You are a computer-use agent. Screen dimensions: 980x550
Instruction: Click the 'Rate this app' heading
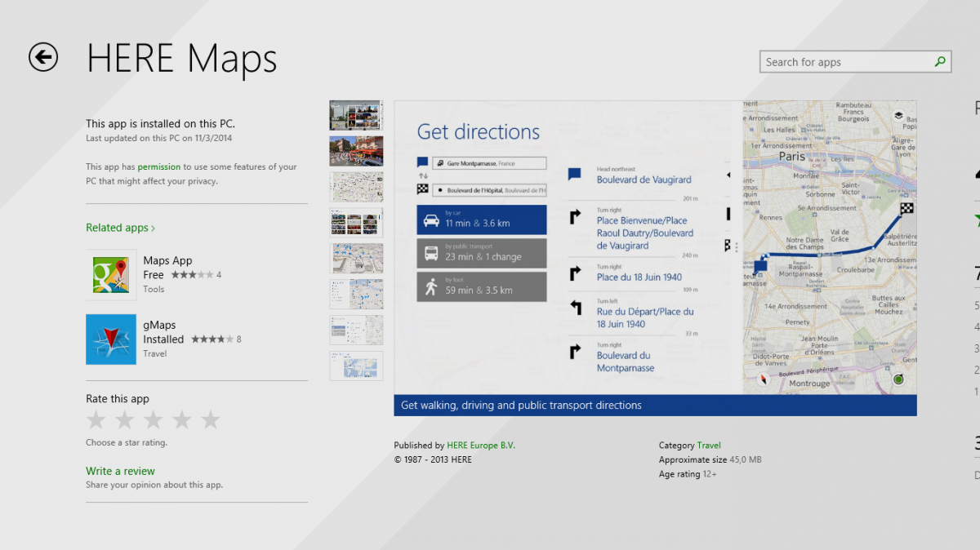pyautogui.click(x=118, y=399)
